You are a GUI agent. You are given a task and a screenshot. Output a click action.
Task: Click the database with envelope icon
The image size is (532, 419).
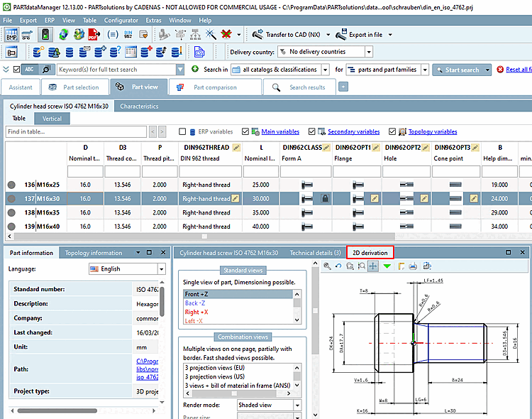point(84,52)
